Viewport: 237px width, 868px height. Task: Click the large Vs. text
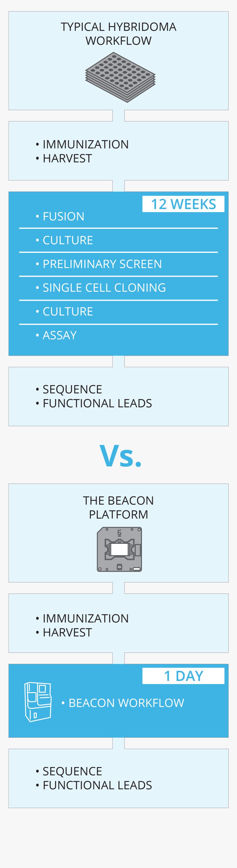point(120,456)
